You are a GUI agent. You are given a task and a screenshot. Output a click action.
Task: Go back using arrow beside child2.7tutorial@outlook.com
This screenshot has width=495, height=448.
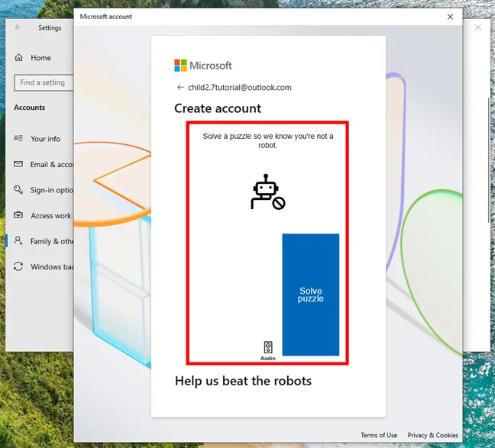tap(180, 88)
